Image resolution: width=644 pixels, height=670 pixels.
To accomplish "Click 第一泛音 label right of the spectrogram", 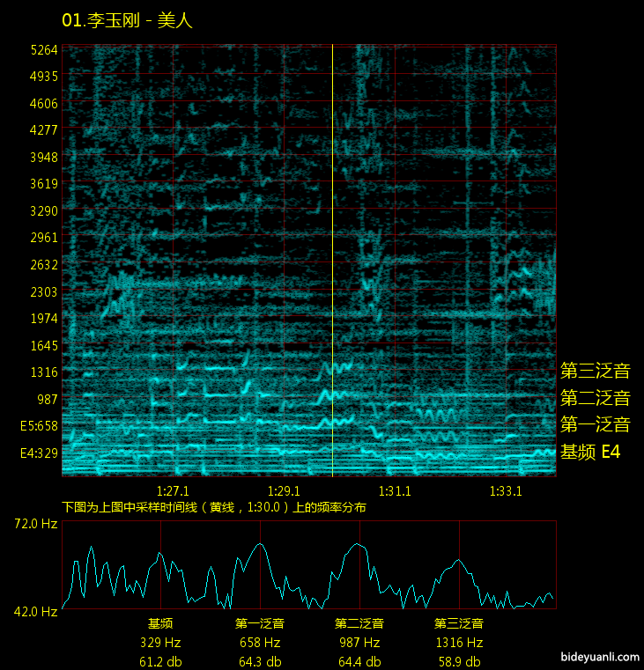I will pyautogui.click(x=595, y=424).
